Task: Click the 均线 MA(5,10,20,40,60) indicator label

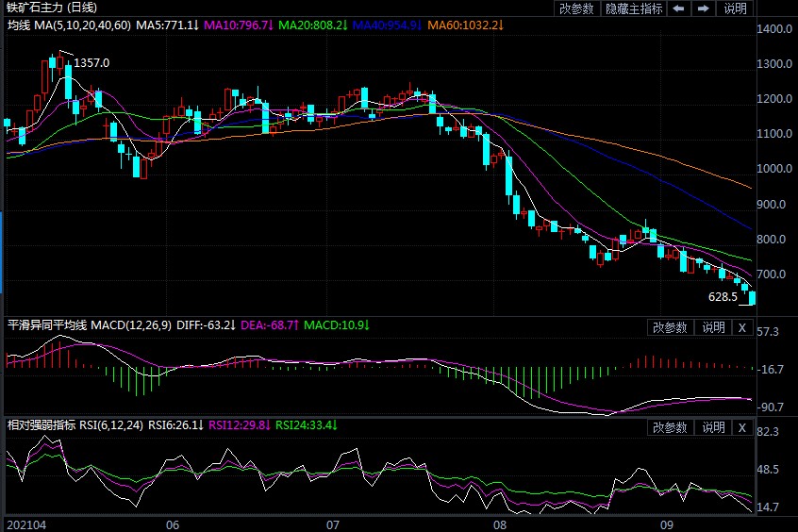Action: 69,24
